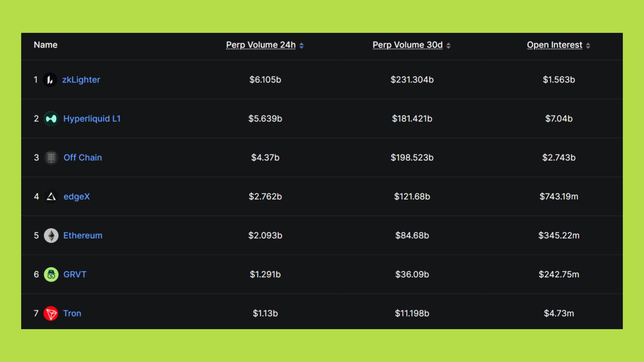Click the Ethereum diamond logo icon
644x362 pixels.
pos(51,236)
